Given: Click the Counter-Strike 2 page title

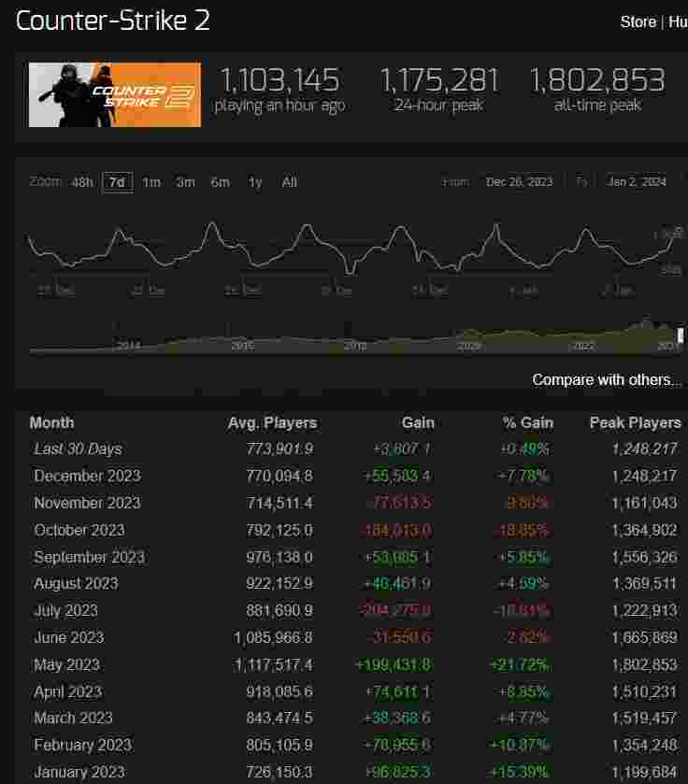Looking at the screenshot, I should click(x=113, y=21).
